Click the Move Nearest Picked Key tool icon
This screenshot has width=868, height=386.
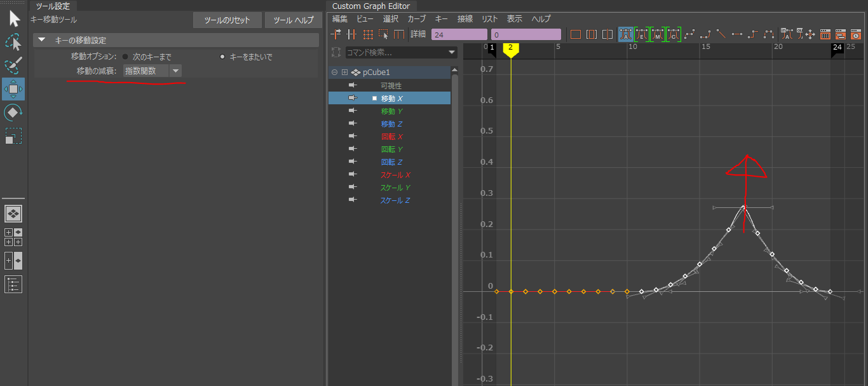click(336, 34)
